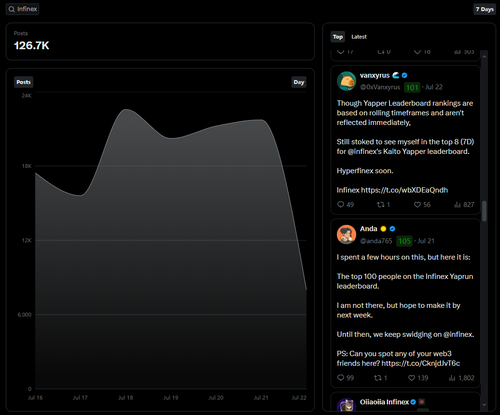The image size is (500, 415).
Task: Open vanxyrus profile avatar
Action: coord(346,81)
